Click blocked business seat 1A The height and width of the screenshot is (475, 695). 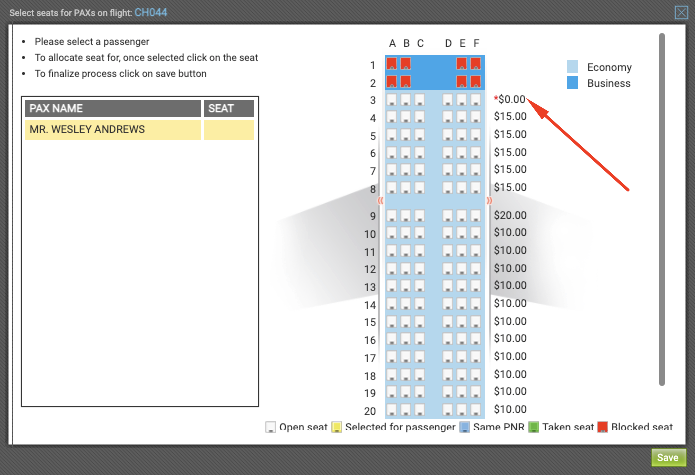(x=391, y=64)
